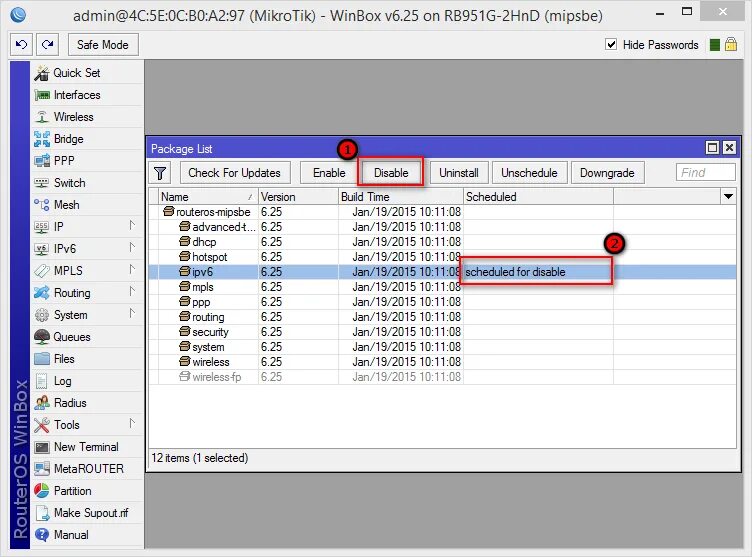
Task: Select the mpls package row
Action: tap(442, 287)
